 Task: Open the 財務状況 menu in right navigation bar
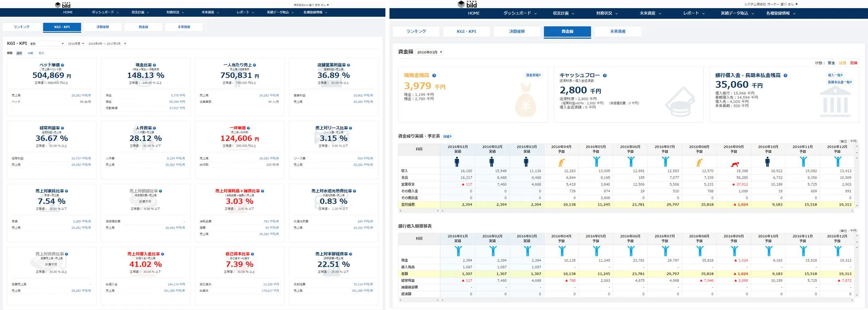(x=606, y=13)
